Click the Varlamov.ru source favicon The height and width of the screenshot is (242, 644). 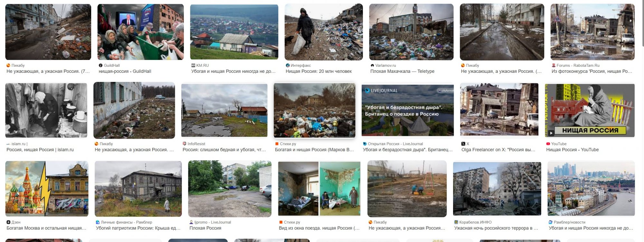372,65
